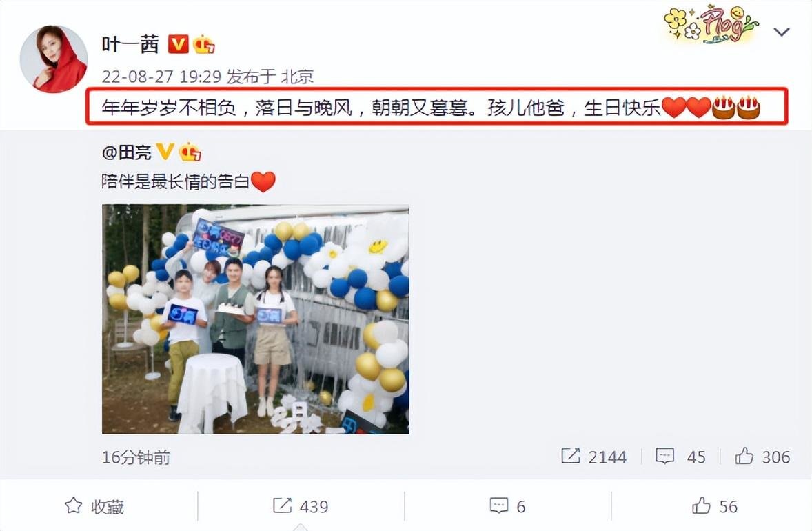Image resolution: width=812 pixels, height=531 pixels.
Task: Open 叶一茜 username link
Action: (130, 44)
